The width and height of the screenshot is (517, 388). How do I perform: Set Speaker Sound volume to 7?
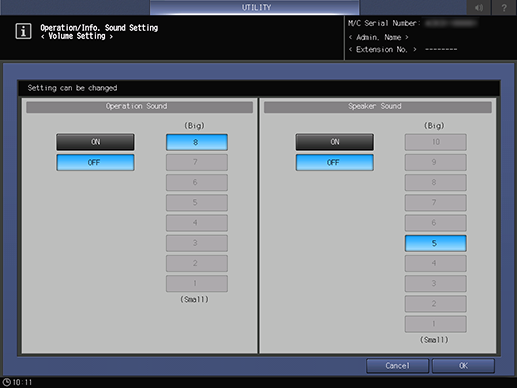coord(436,203)
